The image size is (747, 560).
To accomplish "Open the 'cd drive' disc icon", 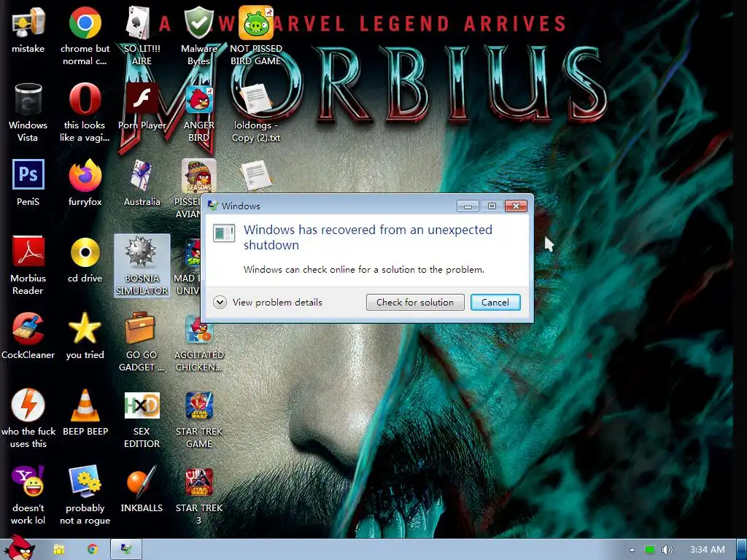I will [85, 252].
